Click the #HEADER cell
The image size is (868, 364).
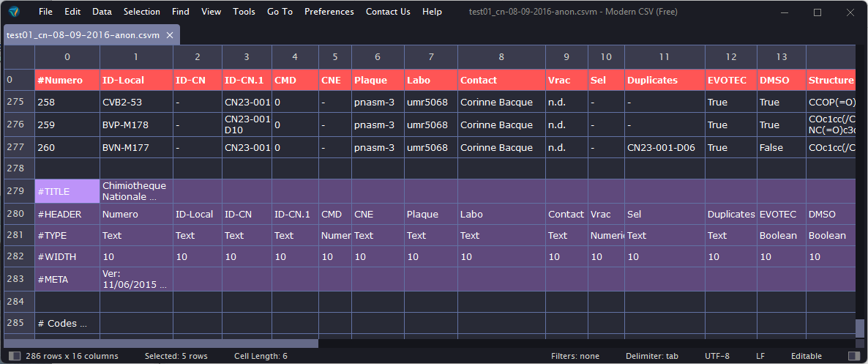pos(67,214)
